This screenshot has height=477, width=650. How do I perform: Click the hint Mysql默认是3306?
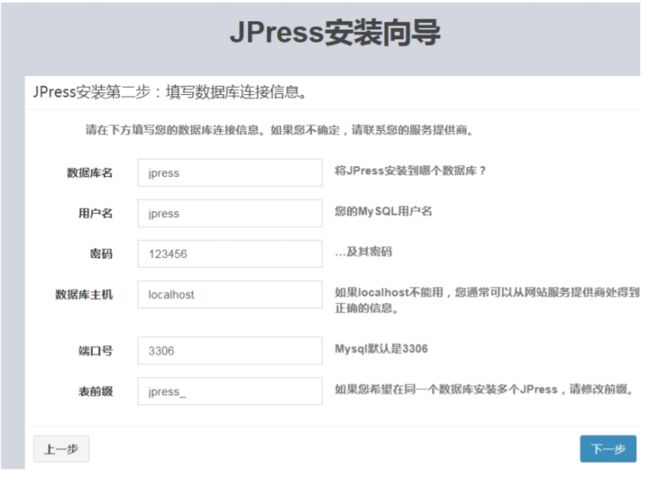coord(381,349)
